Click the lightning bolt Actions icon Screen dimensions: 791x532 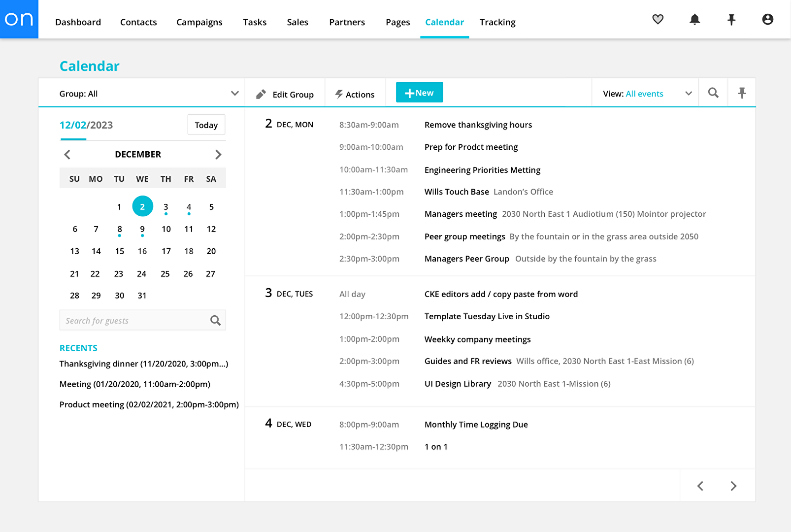point(339,94)
